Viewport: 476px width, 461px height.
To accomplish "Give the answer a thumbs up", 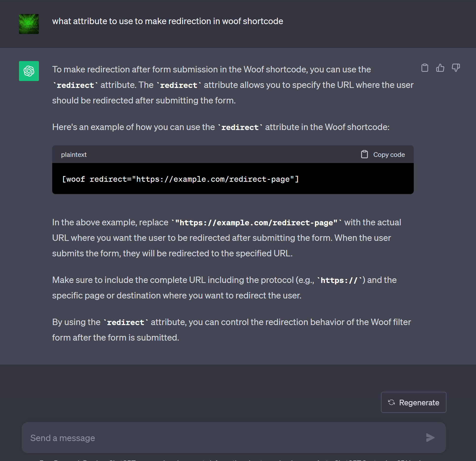I will click(440, 68).
